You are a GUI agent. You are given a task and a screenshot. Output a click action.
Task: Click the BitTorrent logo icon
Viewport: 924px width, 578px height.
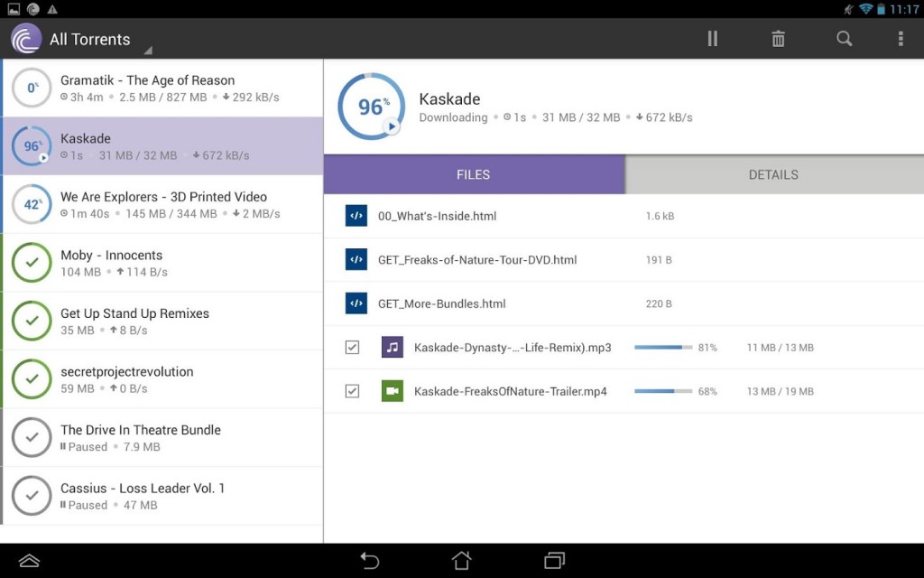click(25, 39)
